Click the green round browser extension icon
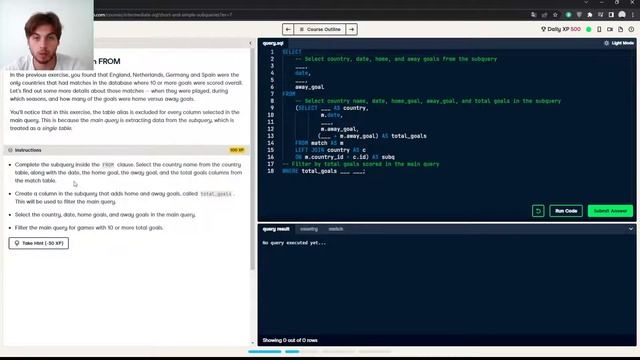The width and height of the screenshot is (640, 360). (568, 15)
